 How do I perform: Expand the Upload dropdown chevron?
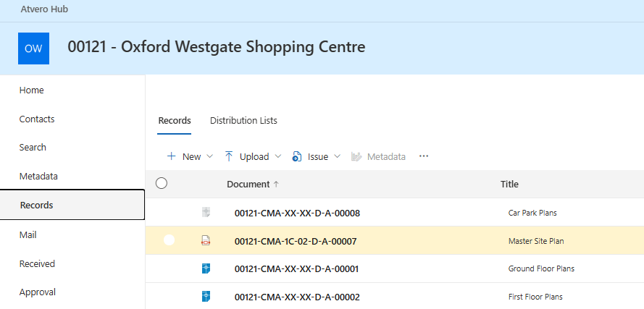277,156
